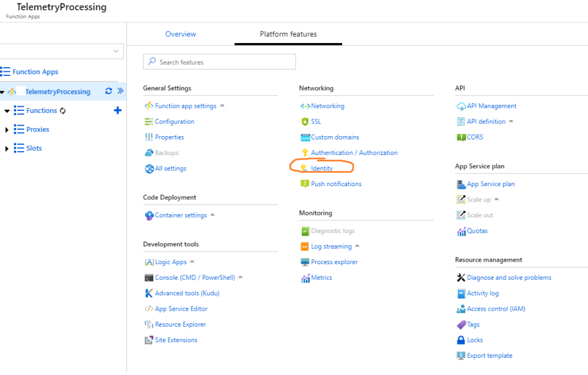Expand TelemetryProcessing with double chevron
The height and width of the screenshot is (375, 588).
(121, 91)
